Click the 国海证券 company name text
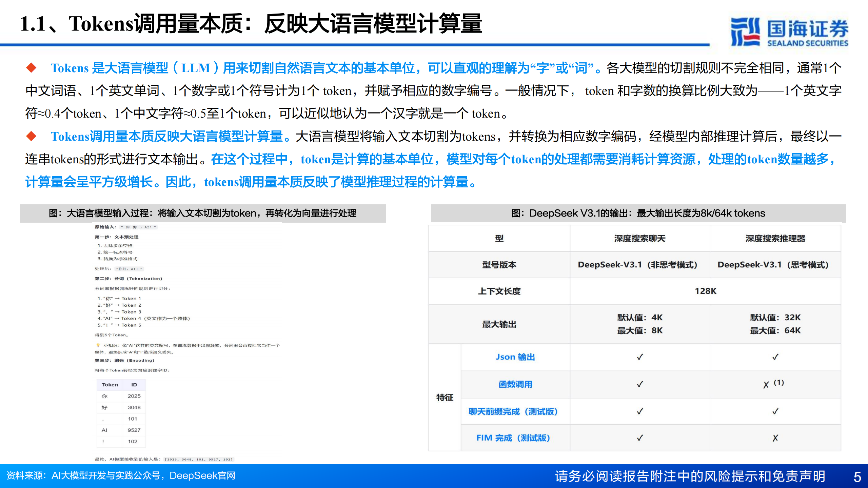This screenshot has width=868, height=488. pos(808,28)
